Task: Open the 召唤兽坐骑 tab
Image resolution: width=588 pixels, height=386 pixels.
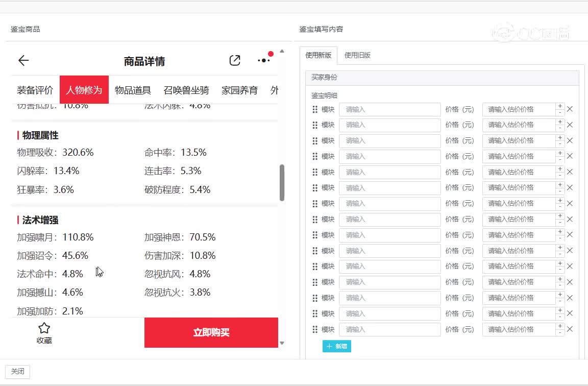Action: (186, 90)
